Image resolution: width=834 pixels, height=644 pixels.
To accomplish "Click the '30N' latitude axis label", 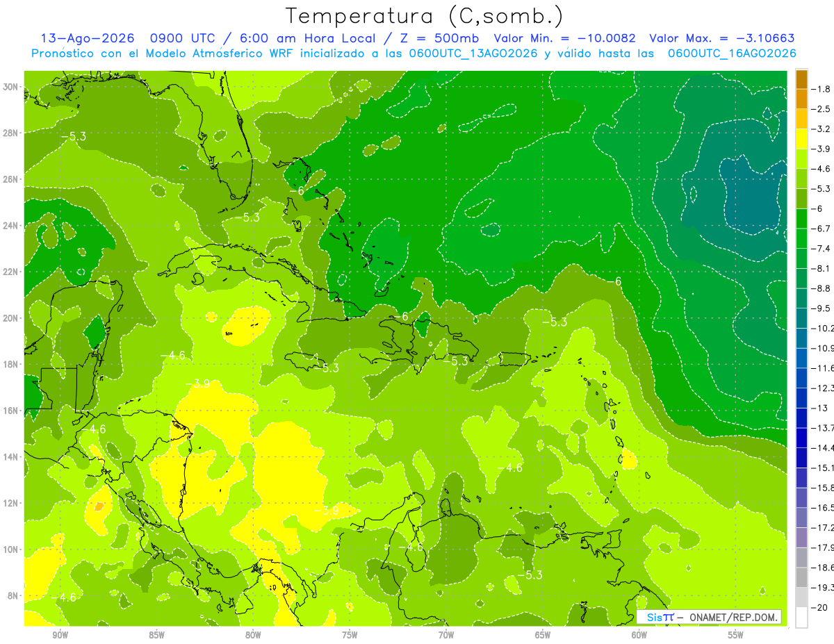I will tap(10, 87).
